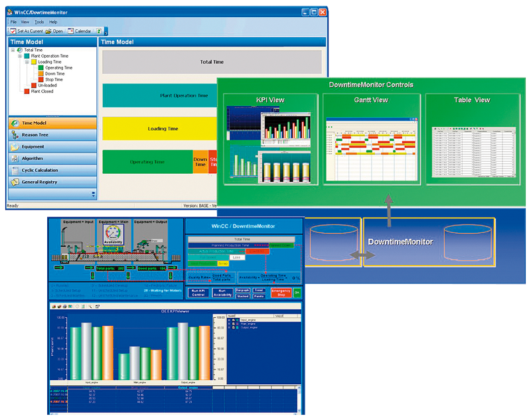The height and width of the screenshot is (420, 531).
Task: Open the Table View thumbnail
Action: [474, 153]
